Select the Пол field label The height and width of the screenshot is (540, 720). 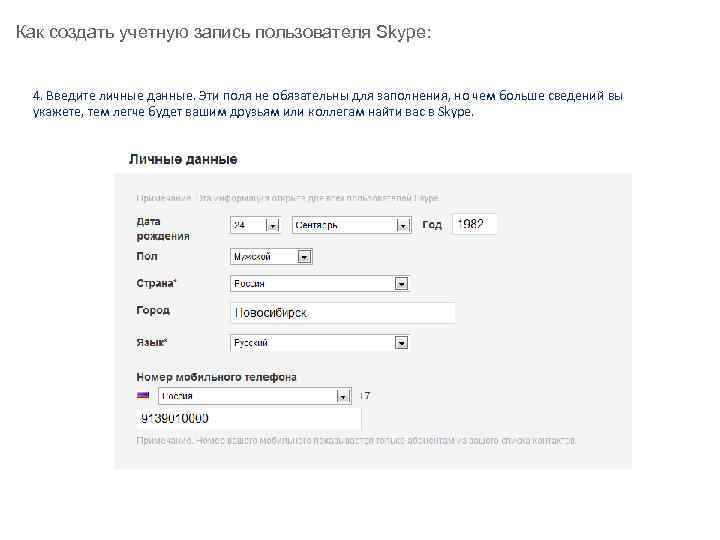tap(146, 256)
